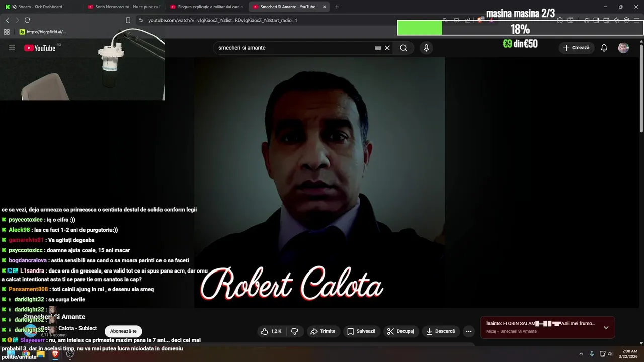This screenshot has height=362, width=644.
Task: Switch to Singura explicație a militarului tab
Action: point(206,7)
